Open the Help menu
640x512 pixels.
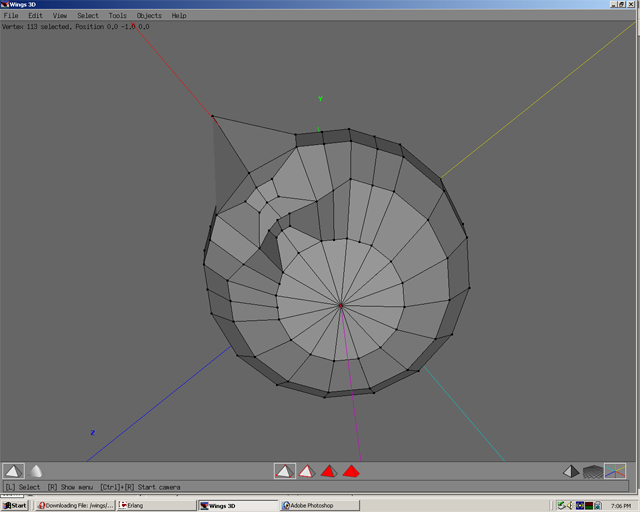point(179,16)
